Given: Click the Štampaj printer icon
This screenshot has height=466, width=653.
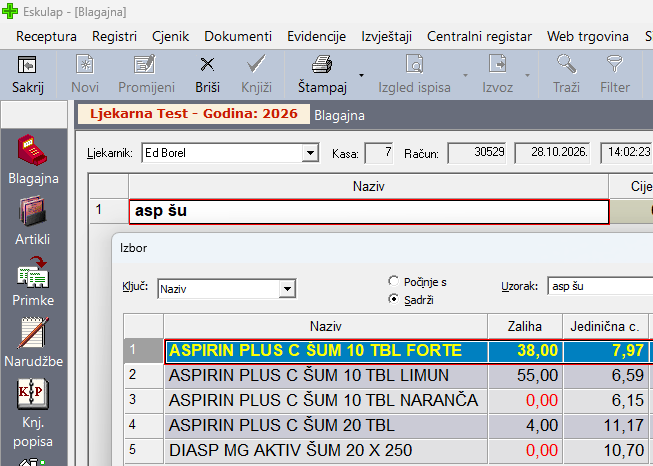Looking at the screenshot, I should (x=322, y=65).
